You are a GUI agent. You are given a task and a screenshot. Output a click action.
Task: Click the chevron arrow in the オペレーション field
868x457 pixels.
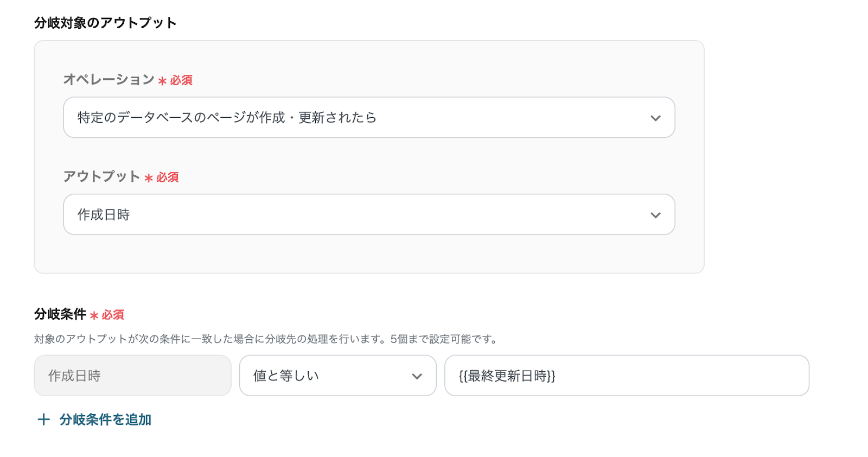(655, 118)
